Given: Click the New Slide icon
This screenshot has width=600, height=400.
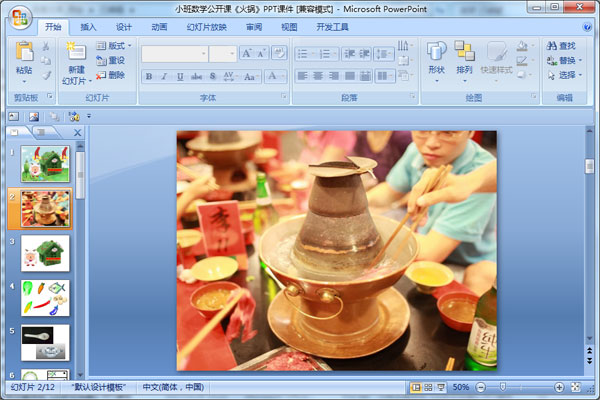Looking at the screenshot, I should tap(76, 52).
